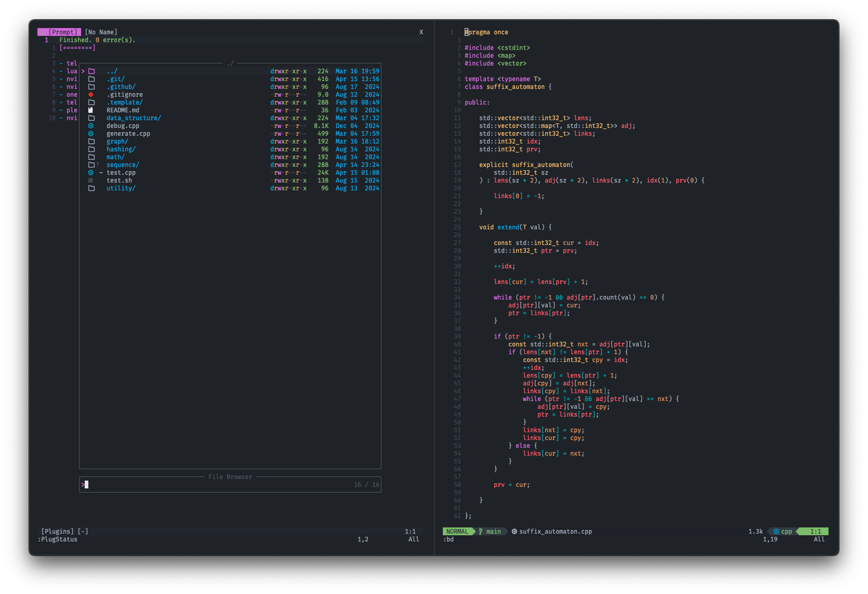
Task: Click the 'explicit suffix_automaton(' line
Action: [x=527, y=165]
